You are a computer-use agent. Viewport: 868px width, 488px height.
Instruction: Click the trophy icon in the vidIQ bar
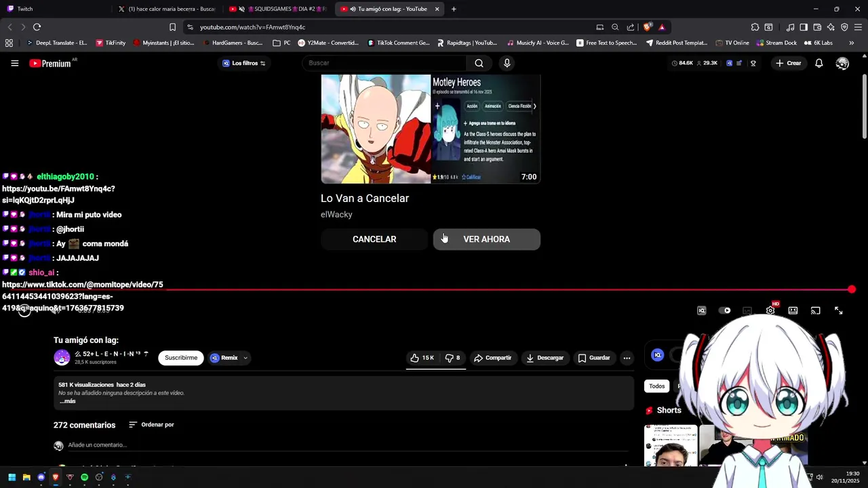click(x=753, y=63)
